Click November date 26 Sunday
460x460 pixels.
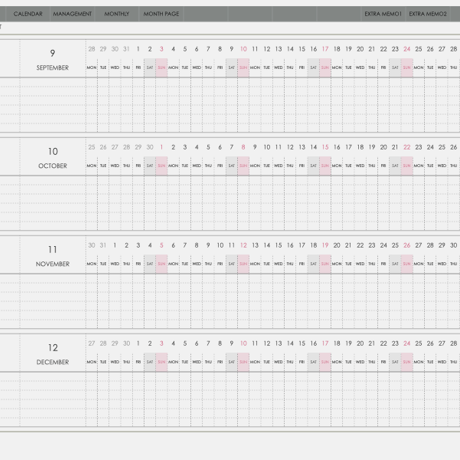click(x=407, y=245)
